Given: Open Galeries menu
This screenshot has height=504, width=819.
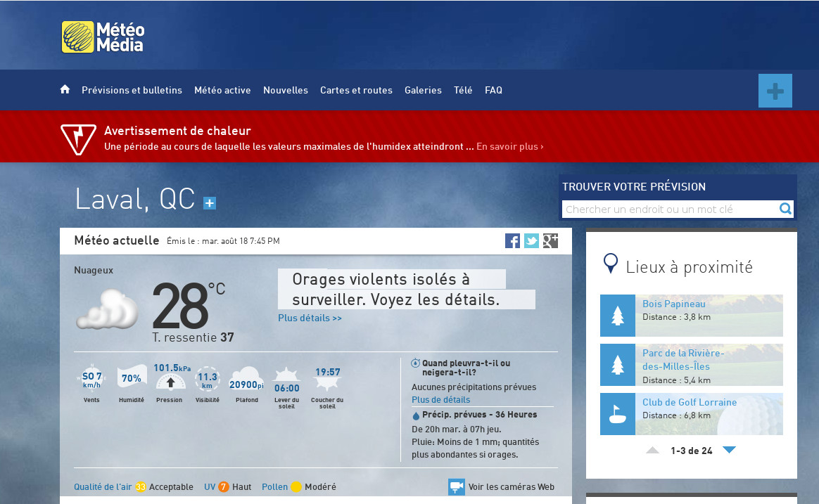Looking at the screenshot, I should point(423,90).
